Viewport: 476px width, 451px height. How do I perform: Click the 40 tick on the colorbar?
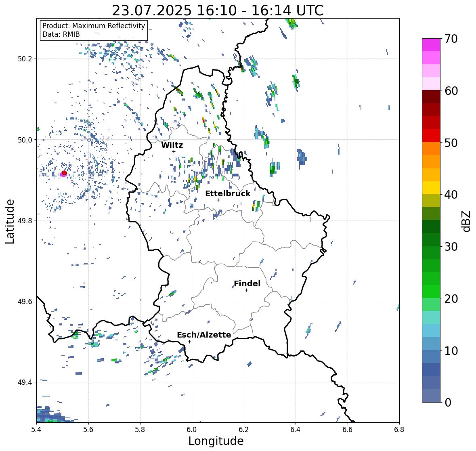pos(451,195)
